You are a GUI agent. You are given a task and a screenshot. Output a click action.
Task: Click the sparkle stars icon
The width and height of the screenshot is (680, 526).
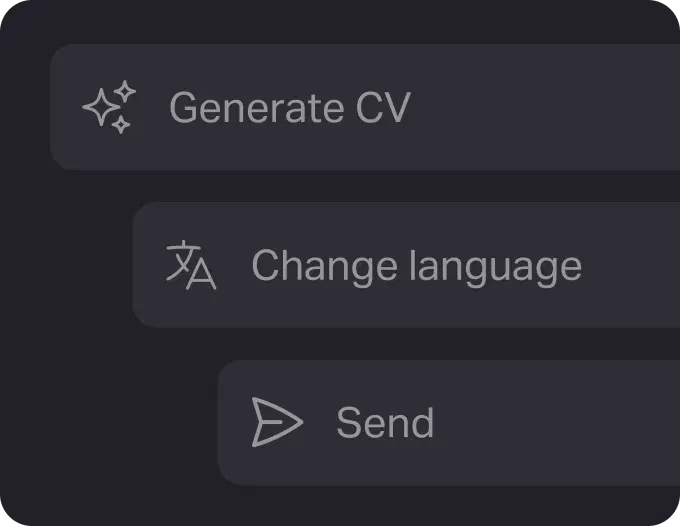pos(109,108)
